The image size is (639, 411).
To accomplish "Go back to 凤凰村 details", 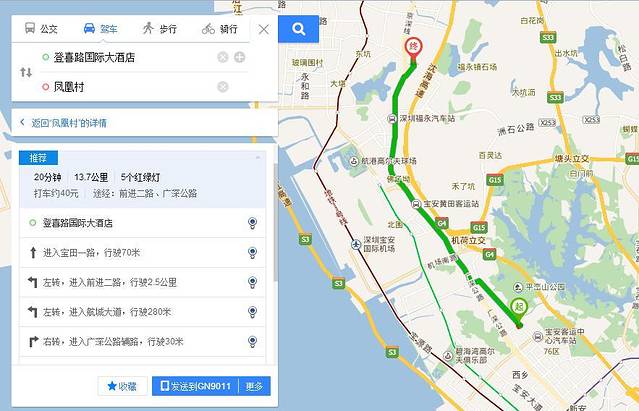I will [x=64, y=123].
